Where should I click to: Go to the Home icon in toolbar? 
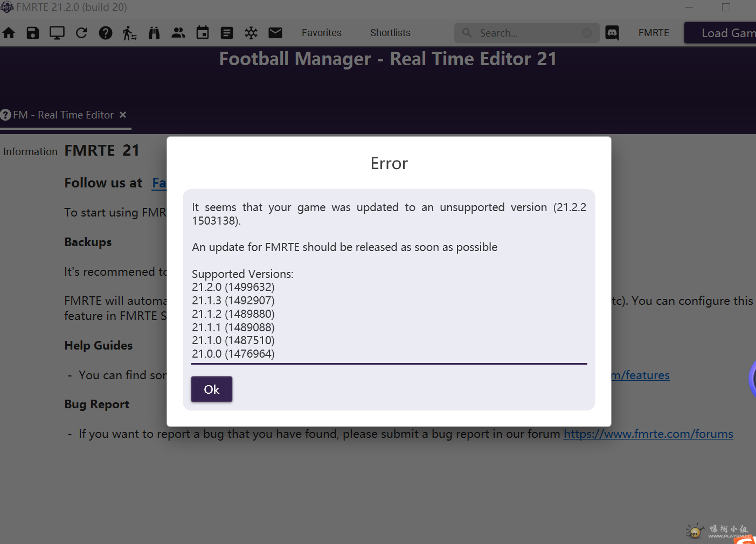coord(9,33)
